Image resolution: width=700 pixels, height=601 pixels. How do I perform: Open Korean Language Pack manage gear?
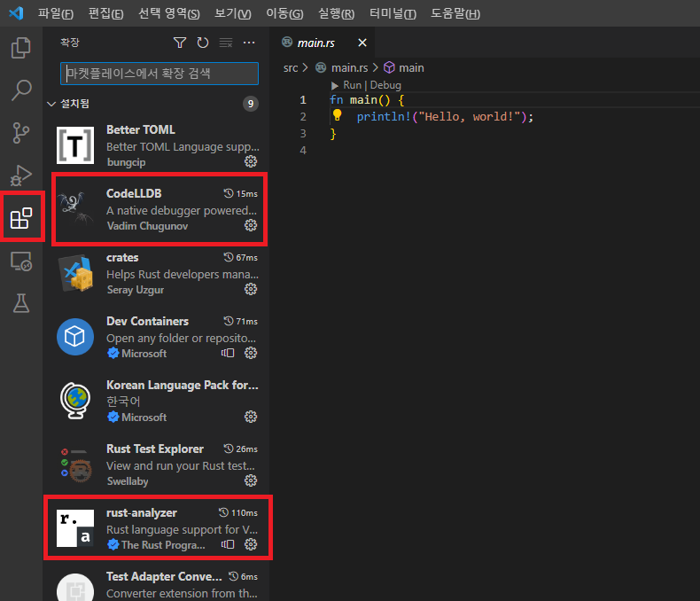click(251, 417)
